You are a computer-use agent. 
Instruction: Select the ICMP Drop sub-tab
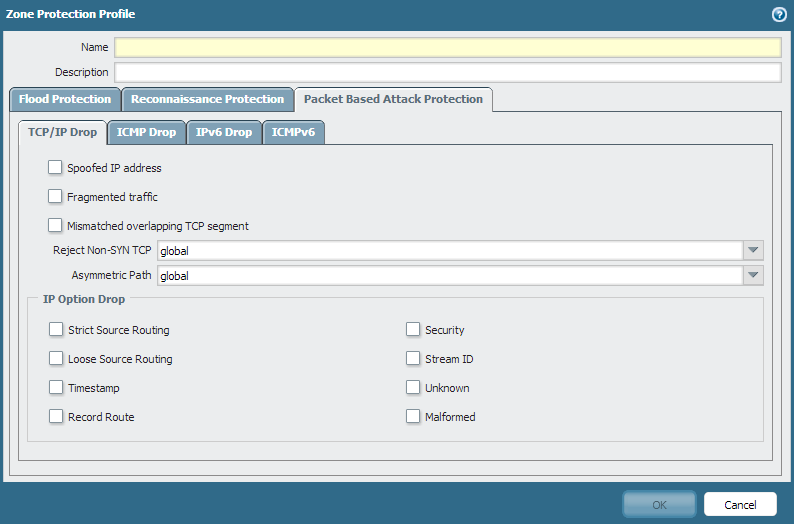[146, 133]
